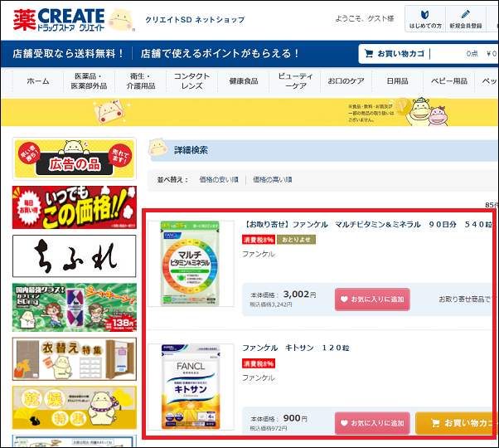This screenshot has height=448, width=499.
Task: Open the CREATE drugstore logo home link
Action: tap(59, 20)
